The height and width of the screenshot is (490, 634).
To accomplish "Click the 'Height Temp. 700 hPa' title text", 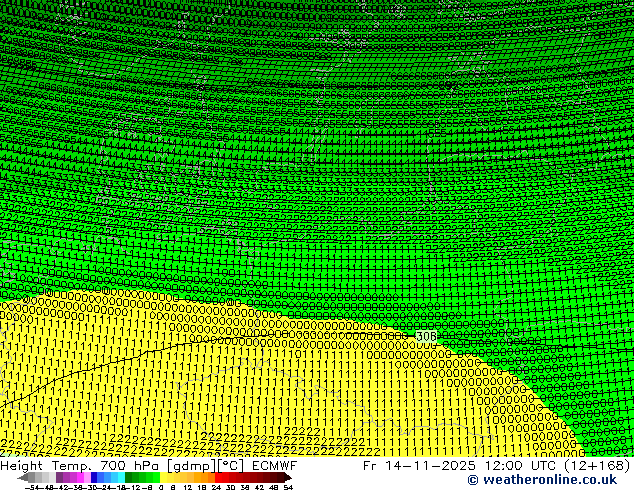I will pos(79,466).
